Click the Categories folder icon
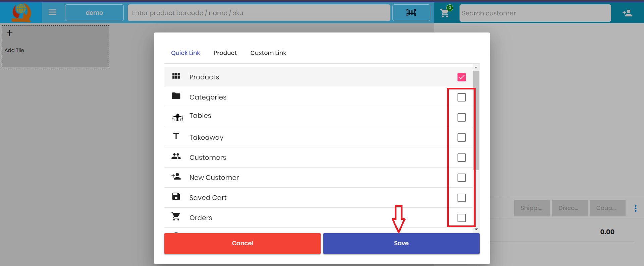Screen dimensions: 644x266 pos(176,96)
